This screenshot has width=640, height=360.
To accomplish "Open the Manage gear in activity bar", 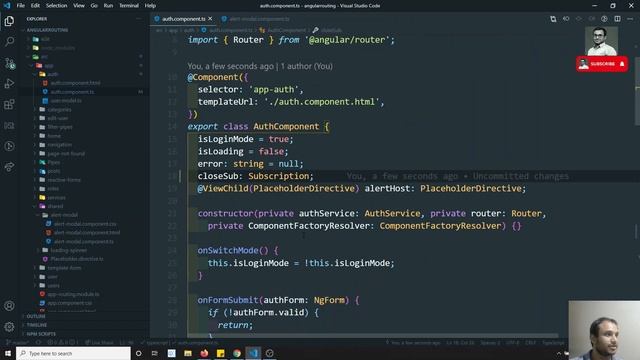I will (9, 327).
